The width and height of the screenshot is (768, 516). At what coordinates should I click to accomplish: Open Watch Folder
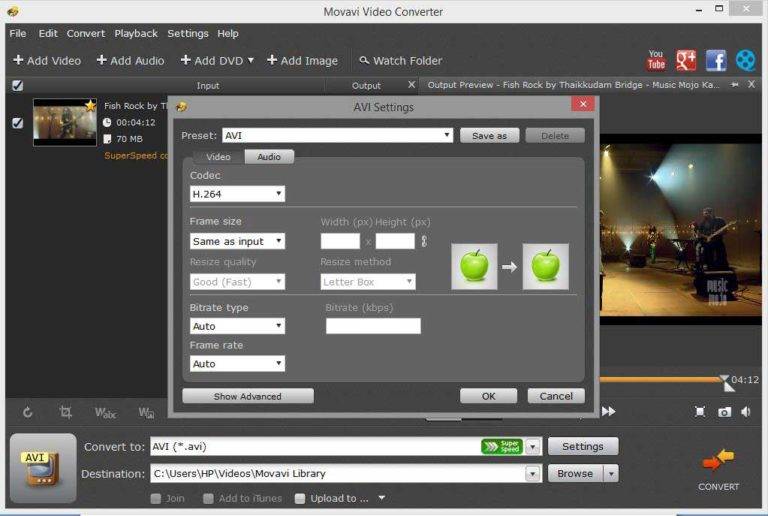401,61
